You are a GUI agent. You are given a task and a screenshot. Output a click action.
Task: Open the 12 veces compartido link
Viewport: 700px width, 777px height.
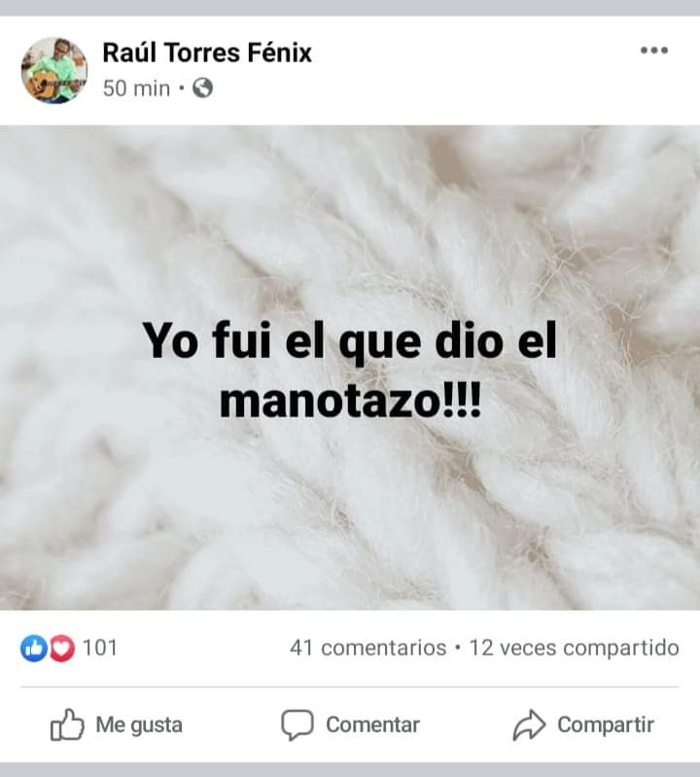(x=574, y=648)
